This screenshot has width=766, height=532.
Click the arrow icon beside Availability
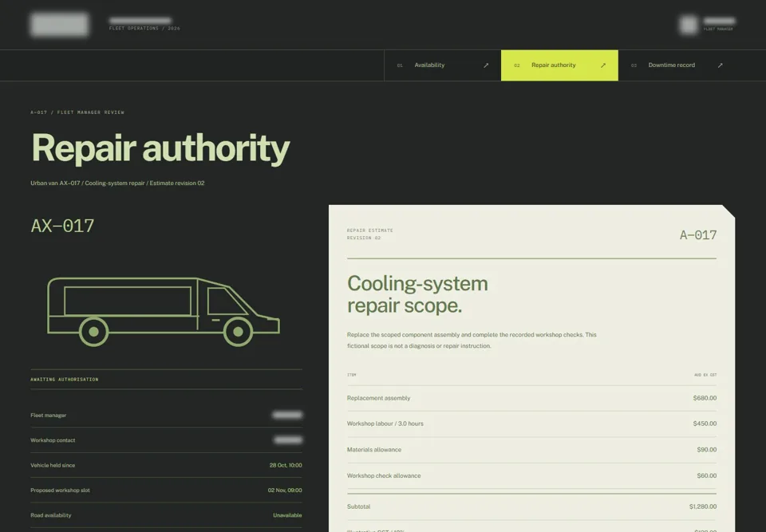pos(486,65)
